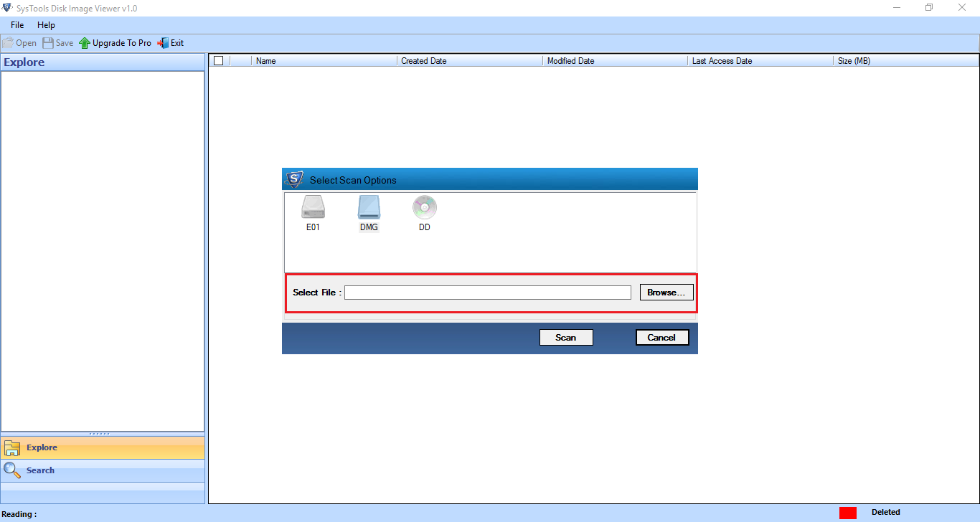Sort by the Size (MB) column header
Screen dimensions: 980x522
854,60
